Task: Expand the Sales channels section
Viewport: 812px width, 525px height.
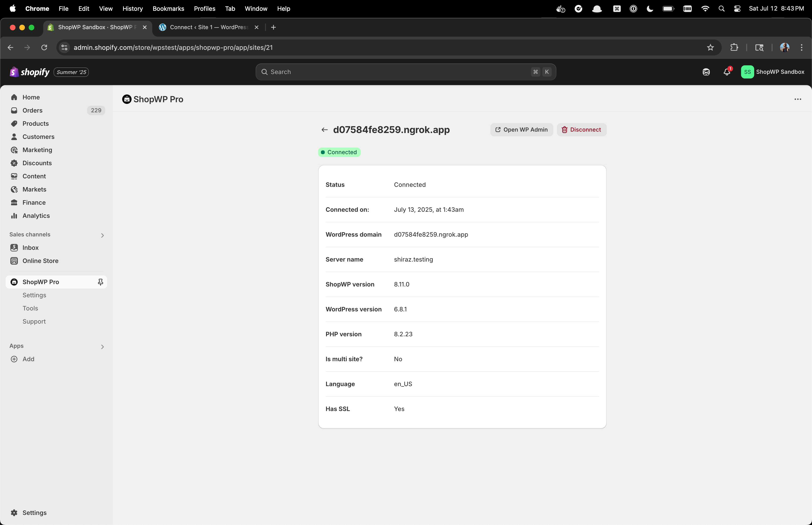Action: (102, 235)
